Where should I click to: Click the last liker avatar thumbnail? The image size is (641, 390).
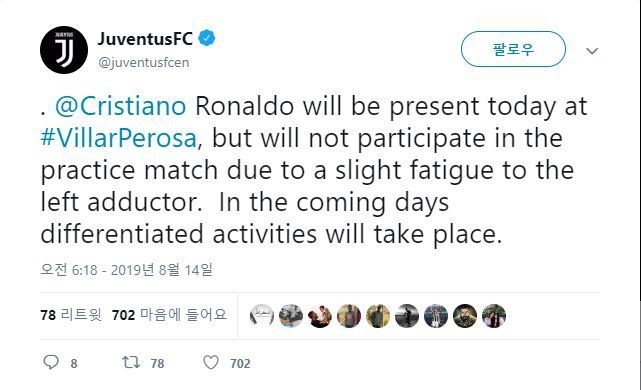(494, 316)
